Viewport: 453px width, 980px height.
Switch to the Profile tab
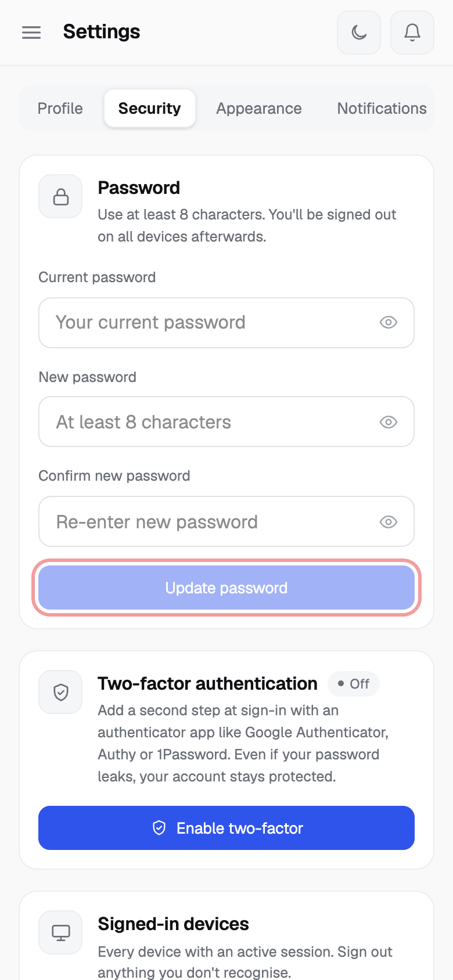[x=60, y=109]
